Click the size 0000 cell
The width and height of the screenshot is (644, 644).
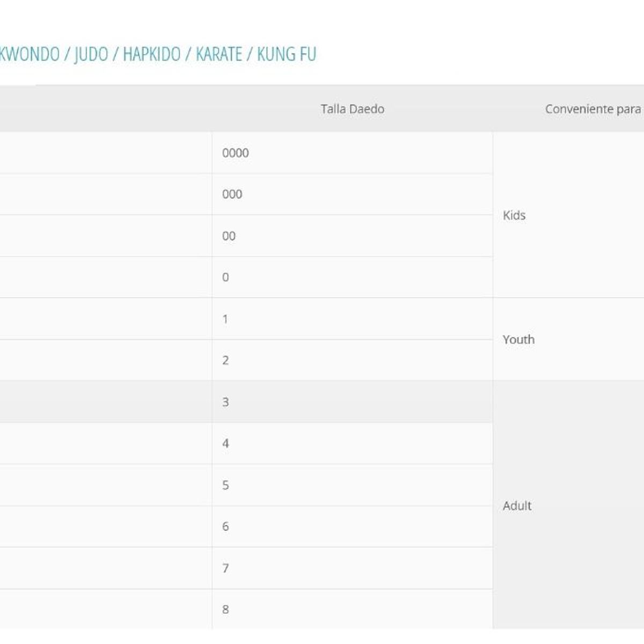coord(236,153)
